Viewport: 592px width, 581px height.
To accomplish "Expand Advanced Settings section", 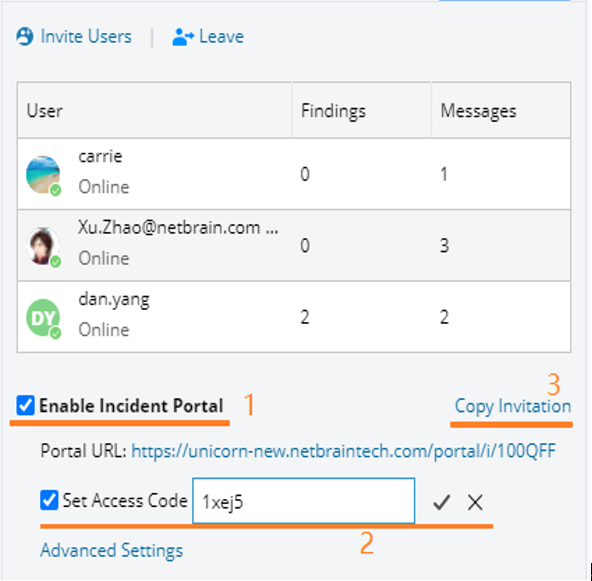I will (111, 550).
